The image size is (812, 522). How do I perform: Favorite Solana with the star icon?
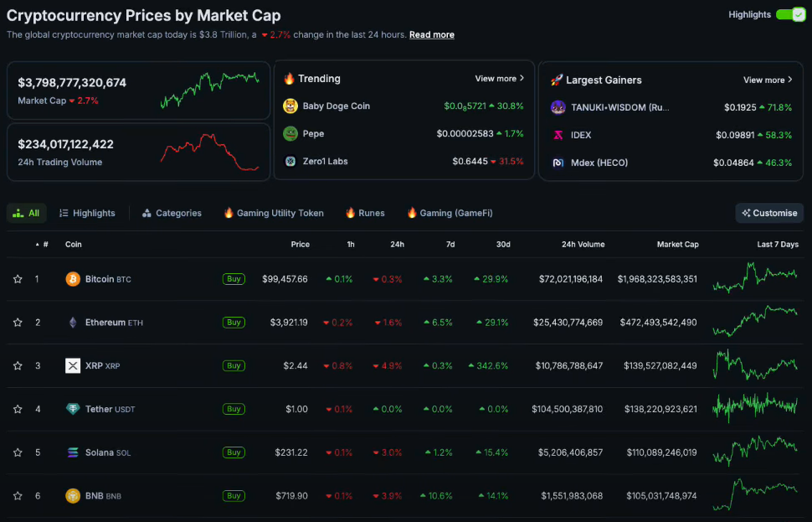tap(18, 452)
